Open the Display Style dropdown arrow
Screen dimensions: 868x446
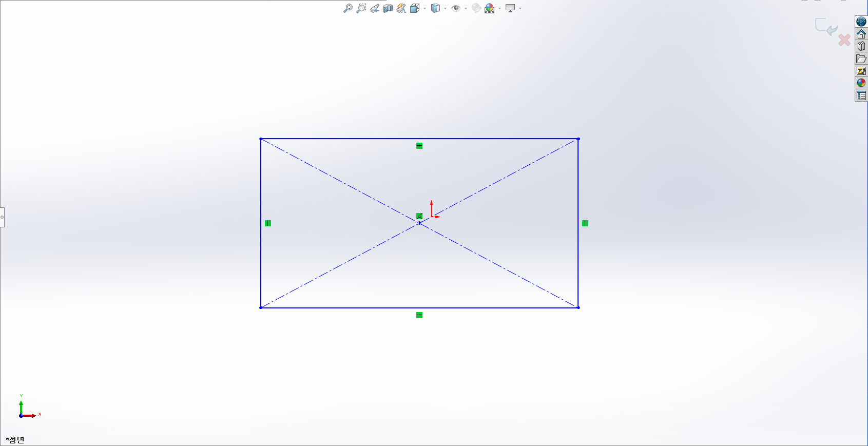(445, 9)
